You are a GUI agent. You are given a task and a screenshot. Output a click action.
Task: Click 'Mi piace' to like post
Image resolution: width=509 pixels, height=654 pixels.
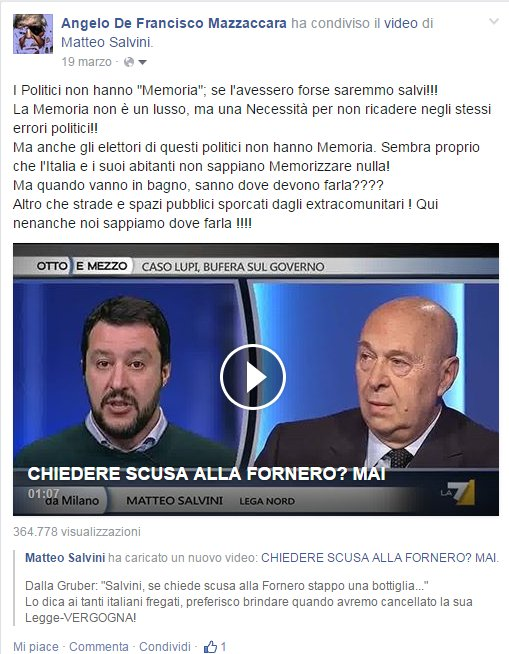[36, 646]
